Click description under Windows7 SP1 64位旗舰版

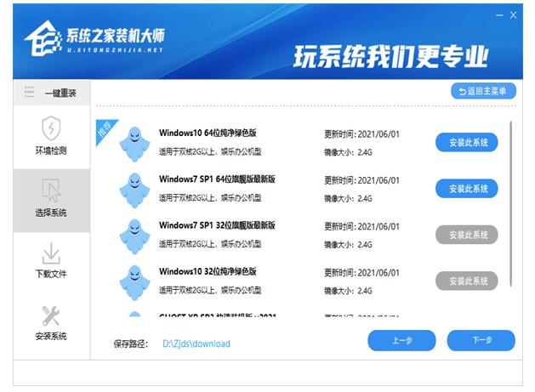210,197
